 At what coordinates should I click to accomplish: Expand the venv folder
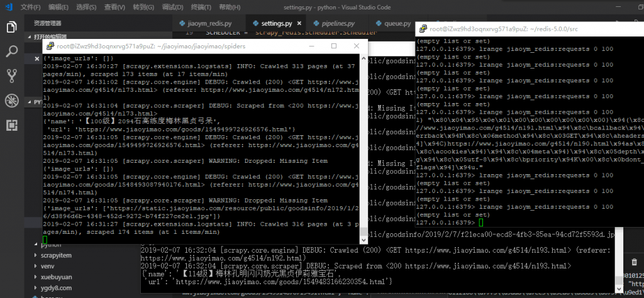(48, 265)
